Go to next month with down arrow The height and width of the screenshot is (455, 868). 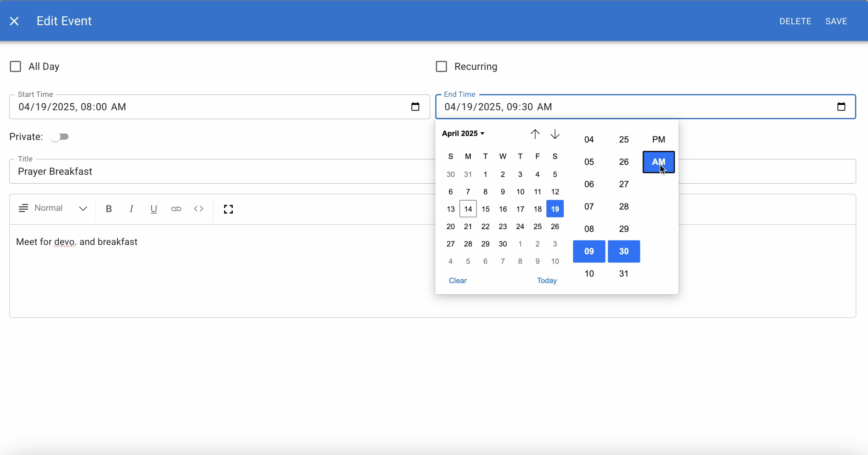point(555,134)
